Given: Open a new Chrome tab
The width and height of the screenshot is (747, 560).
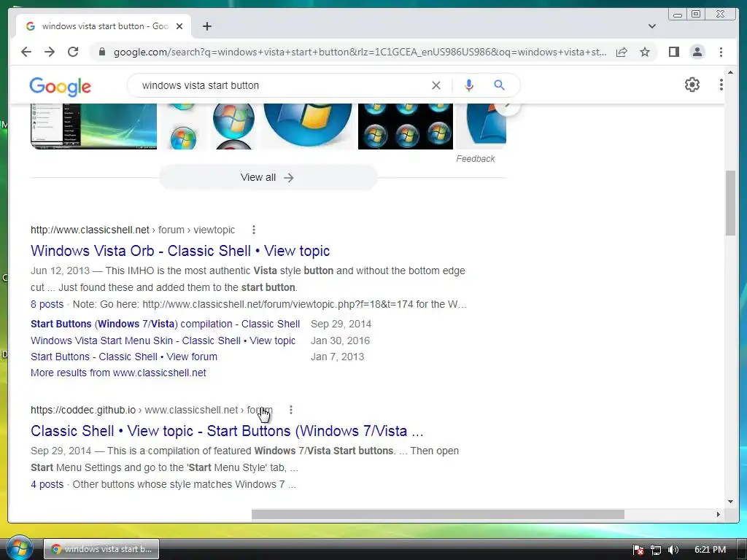Looking at the screenshot, I should click(206, 26).
